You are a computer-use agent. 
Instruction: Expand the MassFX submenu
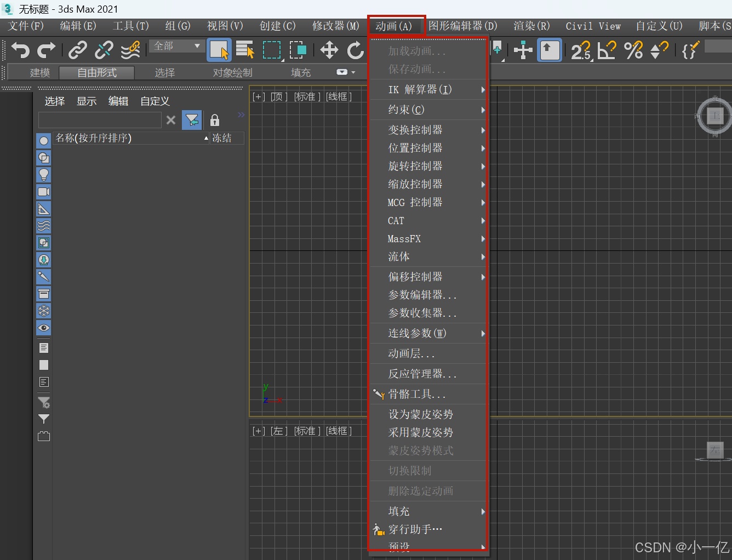point(428,238)
